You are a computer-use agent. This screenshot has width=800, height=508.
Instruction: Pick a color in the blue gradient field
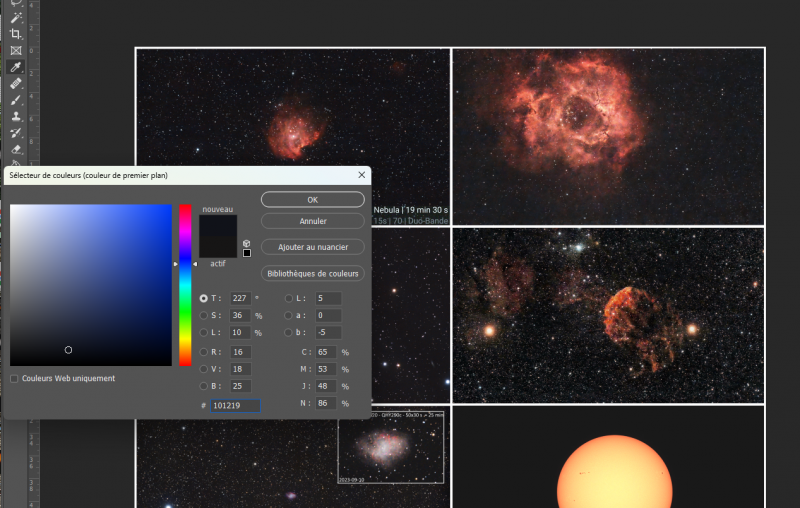coord(91,285)
